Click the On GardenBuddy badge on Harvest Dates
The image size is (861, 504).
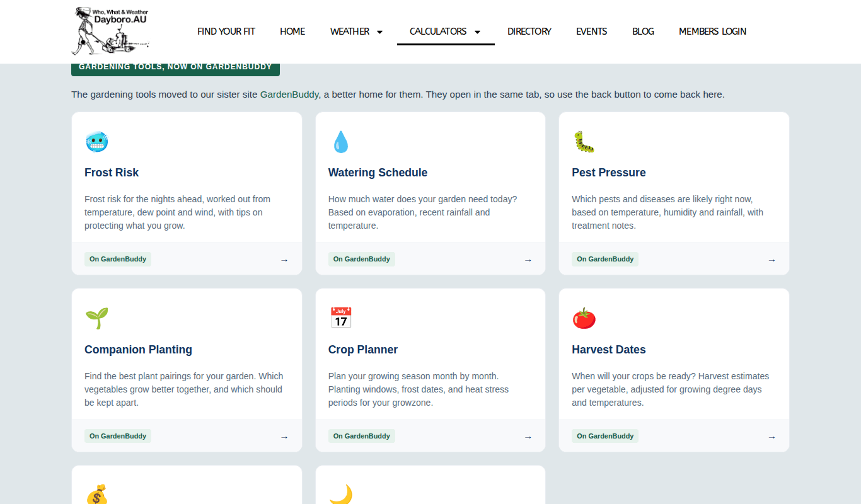tap(605, 436)
